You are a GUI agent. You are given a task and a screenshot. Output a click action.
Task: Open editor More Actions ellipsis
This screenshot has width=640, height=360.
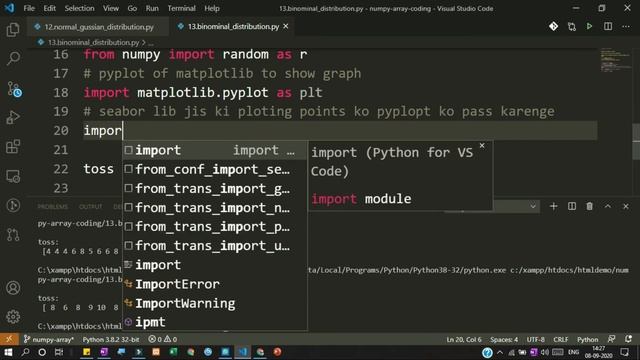[626, 27]
